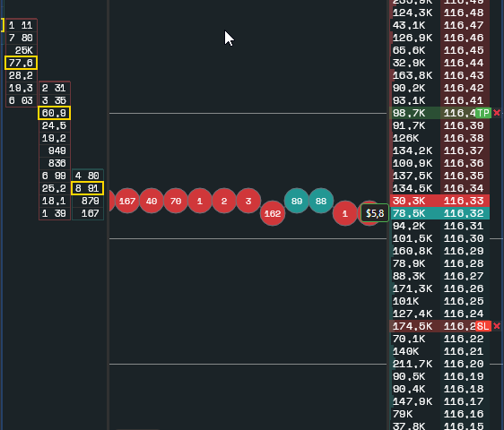
Task: Click price level 116,16
Action: tap(464, 414)
